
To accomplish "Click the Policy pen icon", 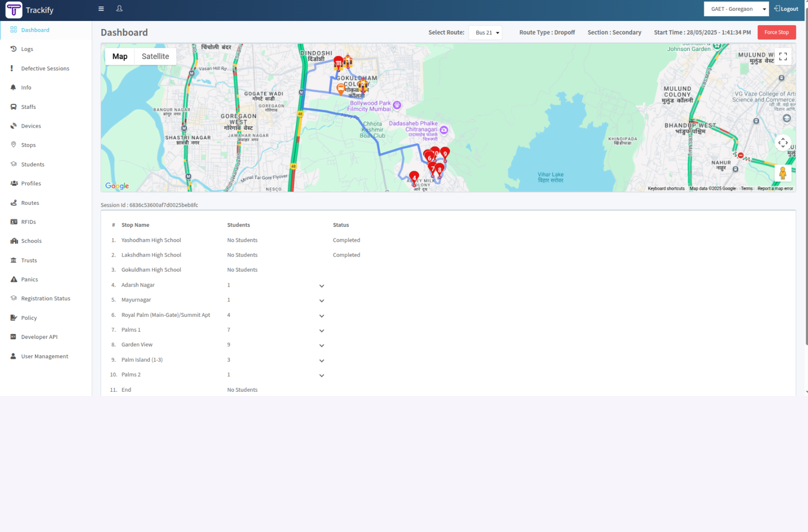I will pos(14,317).
